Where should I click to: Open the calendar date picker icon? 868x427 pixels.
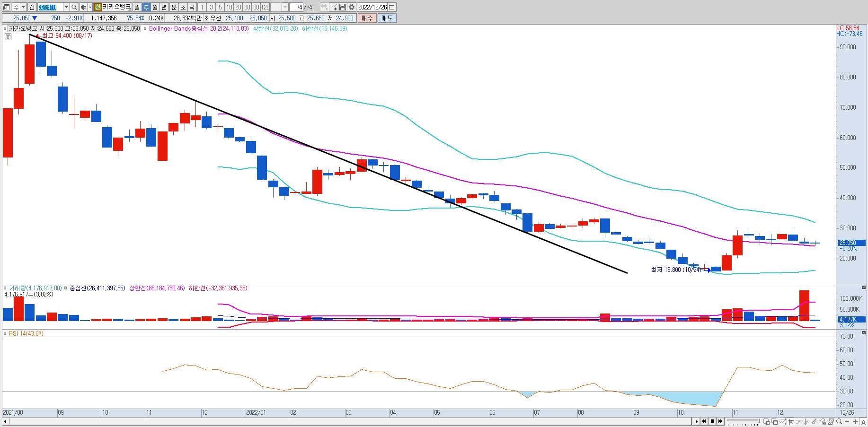coord(391,7)
